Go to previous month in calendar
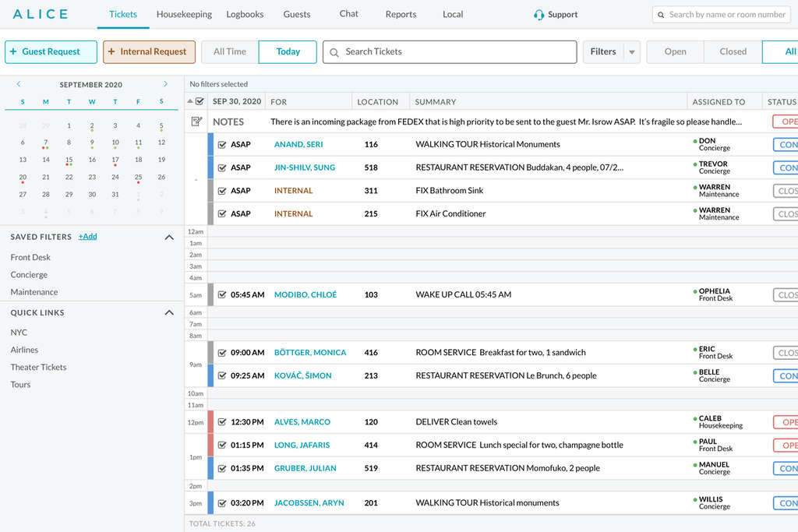The image size is (798, 532). click(19, 84)
